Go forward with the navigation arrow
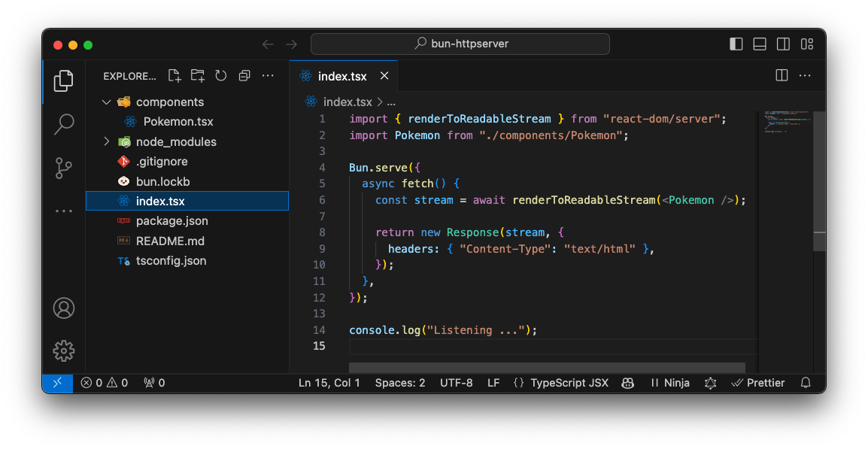The width and height of the screenshot is (868, 449). 291,44
